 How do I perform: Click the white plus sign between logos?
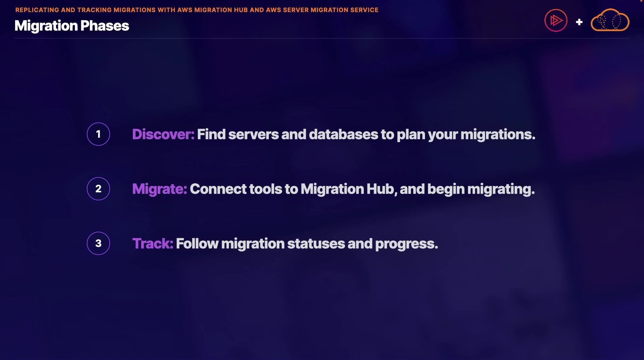click(579, 22)
